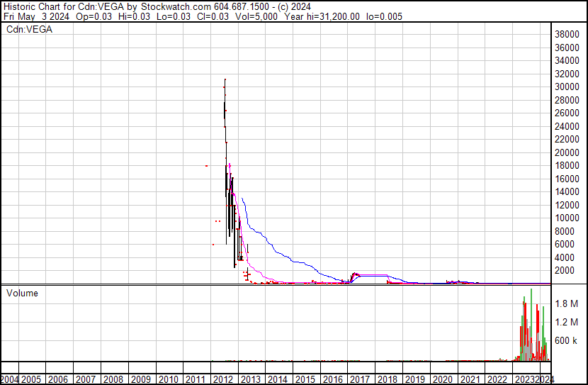The height and width of the screenshot is (385, 588).
Task: Click the 2008 year label on the time axis
Action: (x=113, y=379)
